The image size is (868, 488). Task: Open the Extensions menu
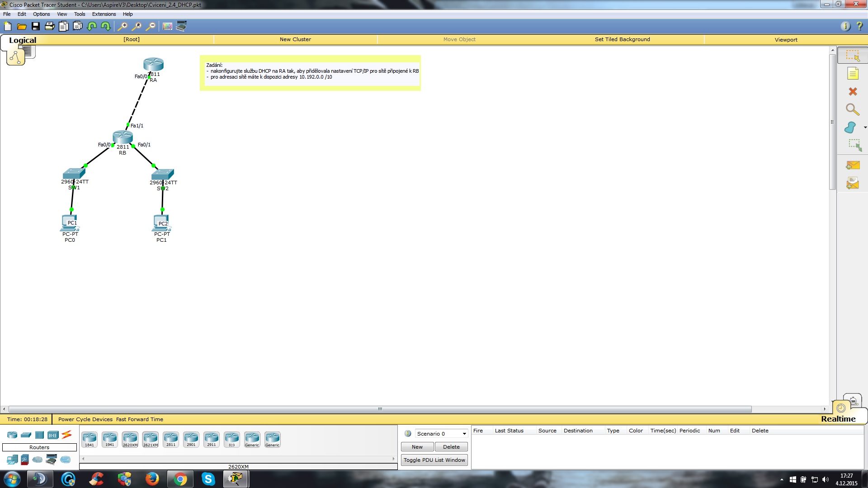point(104,14)
